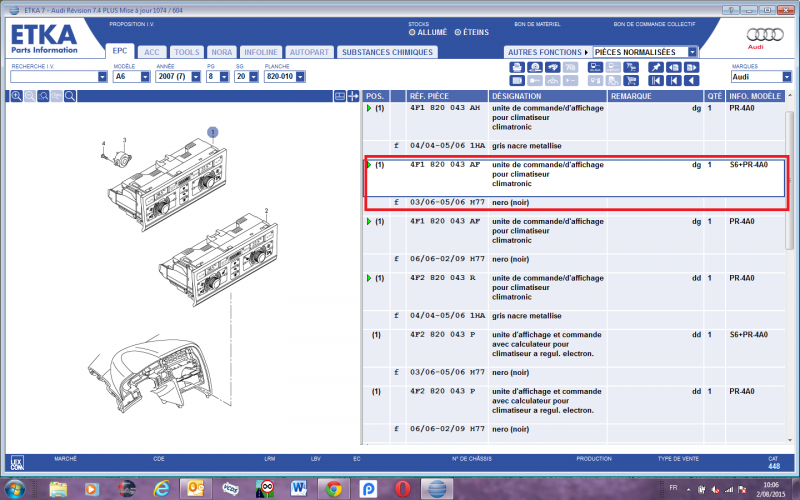Click the split-view layout icon above illustration
Viewport: 800px width, 500px height.
(340, 96)
